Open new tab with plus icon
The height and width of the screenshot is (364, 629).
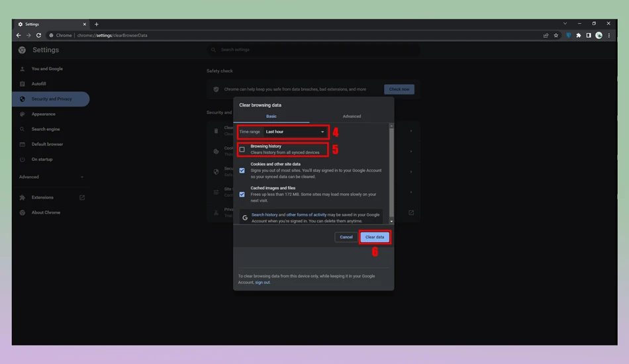(x=96, y=24)
